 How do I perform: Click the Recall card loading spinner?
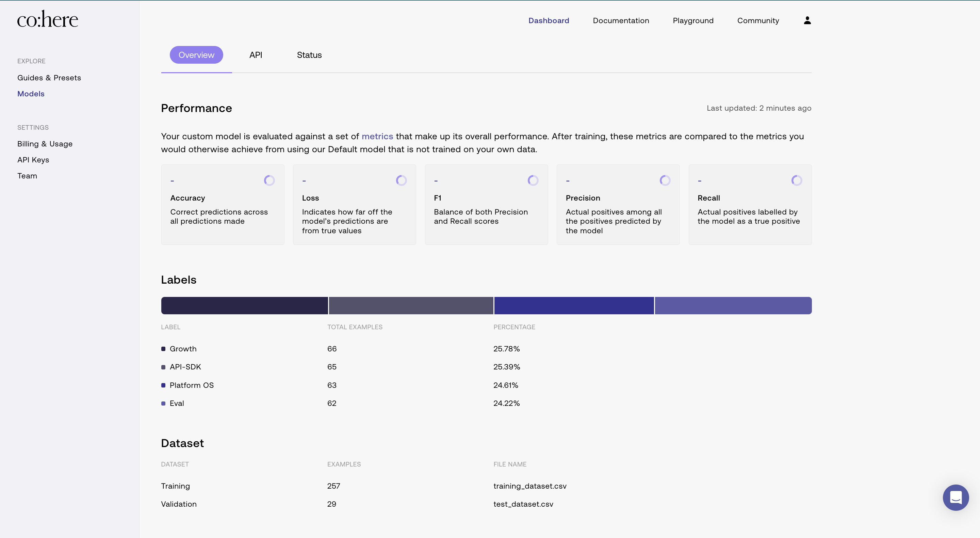796,180
